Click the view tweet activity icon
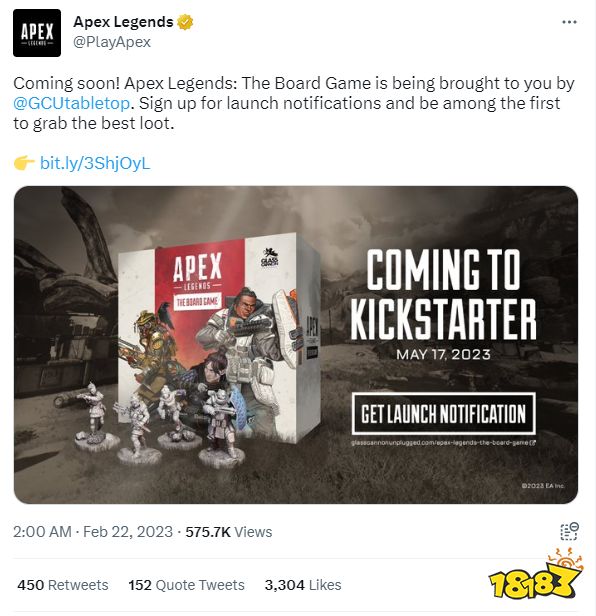 569,532
